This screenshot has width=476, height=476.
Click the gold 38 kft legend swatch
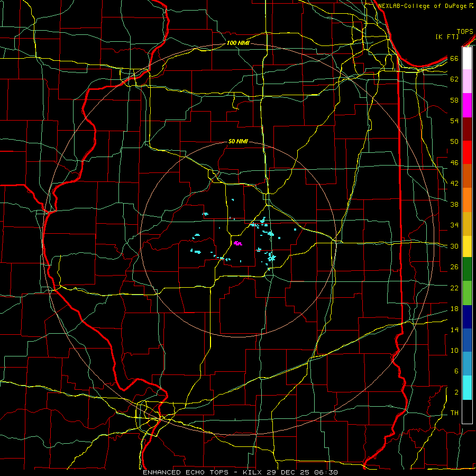point(467,224)
